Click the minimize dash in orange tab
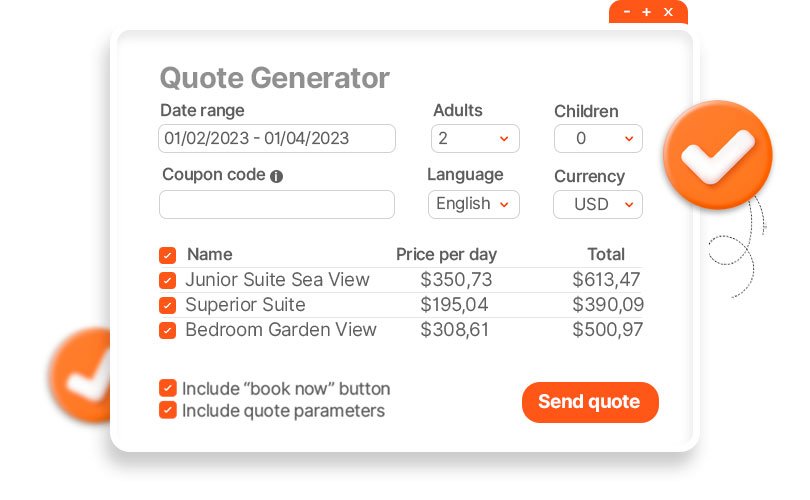This screenshot has width=810, height=500. click(626, 12)
